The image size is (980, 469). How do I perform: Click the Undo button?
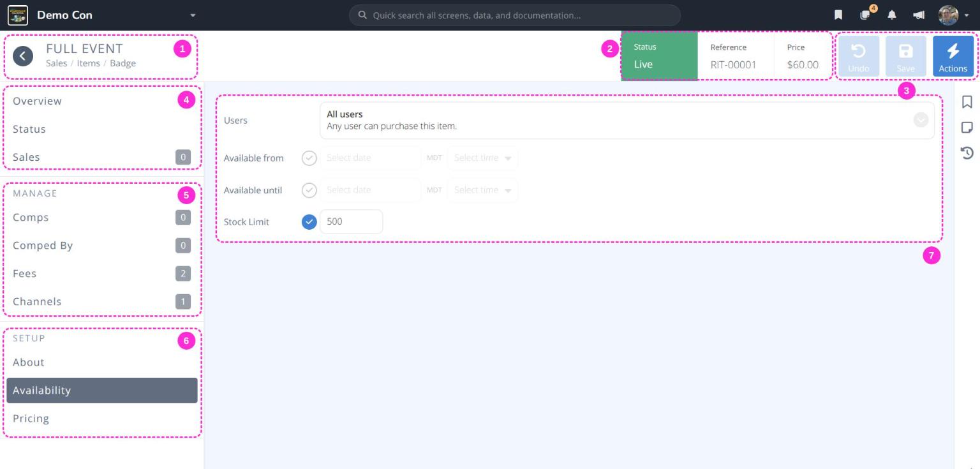pyautogui.click(x=859, y=56)
